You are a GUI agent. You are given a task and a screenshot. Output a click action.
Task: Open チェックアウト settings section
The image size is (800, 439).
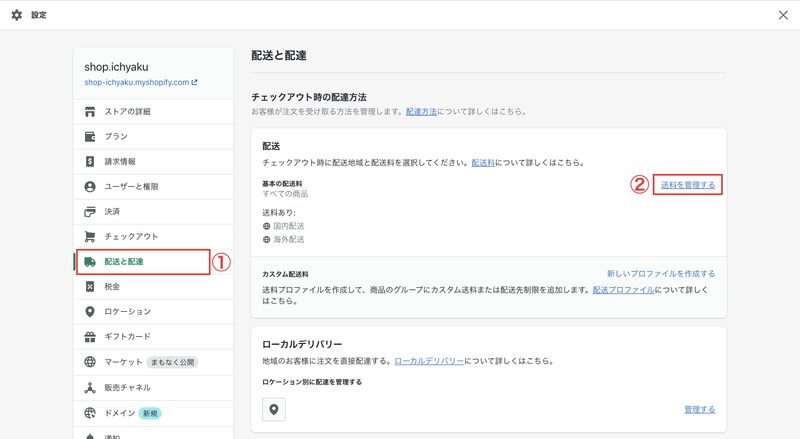click(154, 237)
